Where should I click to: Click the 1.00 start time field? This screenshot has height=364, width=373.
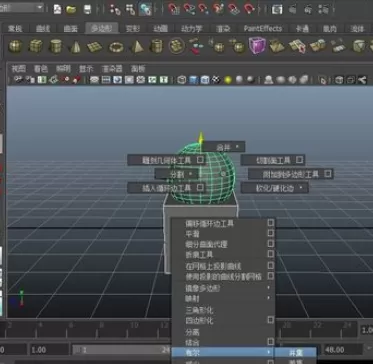pyautogui.click(x=49, y=350)
